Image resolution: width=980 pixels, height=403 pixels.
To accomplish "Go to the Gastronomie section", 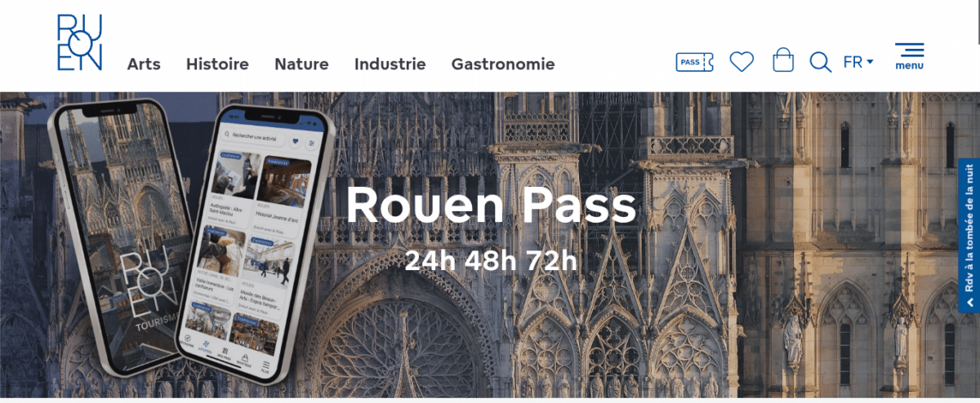I will tap(503, 64).
